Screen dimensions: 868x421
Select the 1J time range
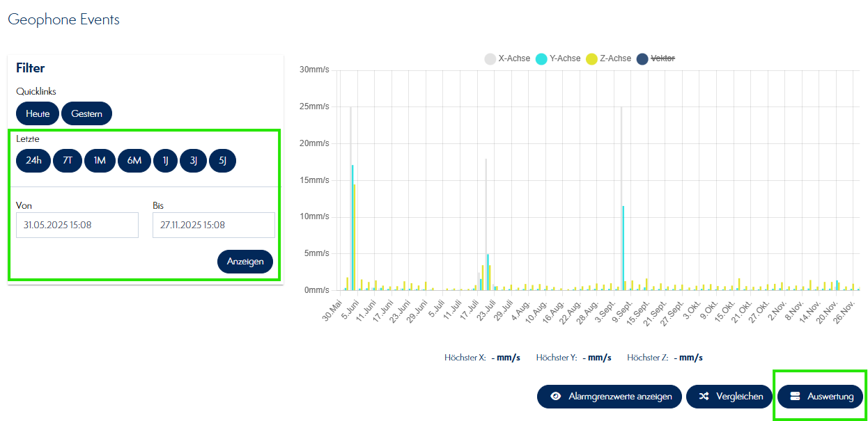[166, 161]
